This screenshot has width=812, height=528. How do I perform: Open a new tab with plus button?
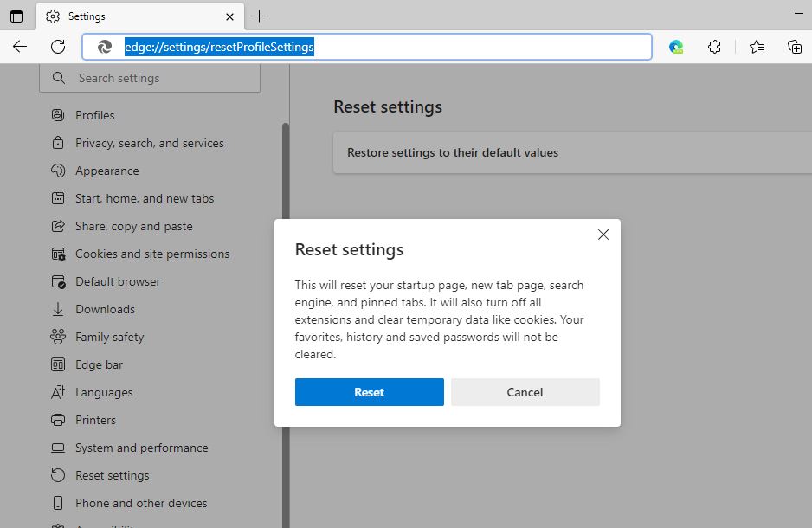(x=259, y=16)
